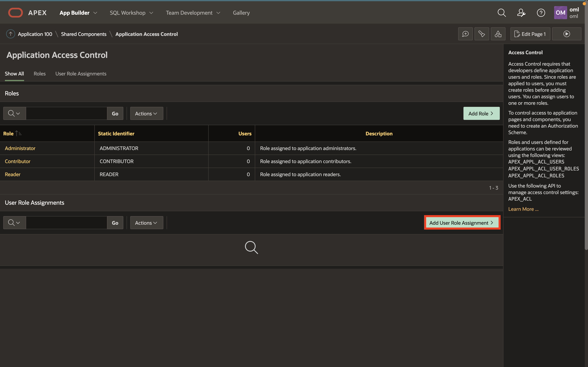Click the Oracle APEX logo icon
Screen dimensions: 588x367
(x=15, y=13)
